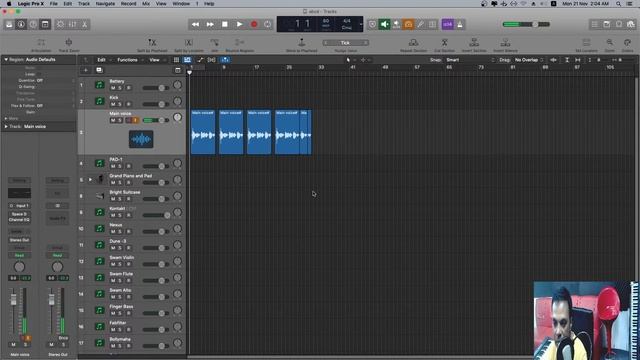Toggle the orange mode button in control bar

pos(408,24)
